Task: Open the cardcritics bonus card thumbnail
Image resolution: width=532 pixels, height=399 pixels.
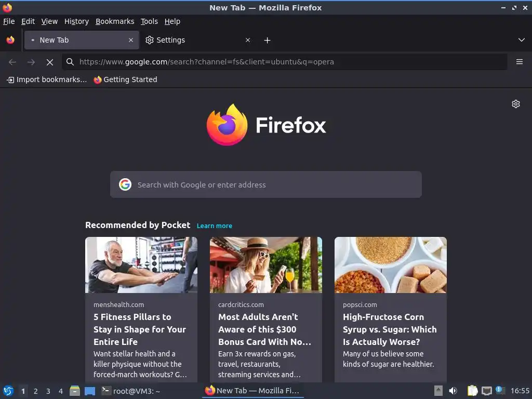Action: (265, 264)
